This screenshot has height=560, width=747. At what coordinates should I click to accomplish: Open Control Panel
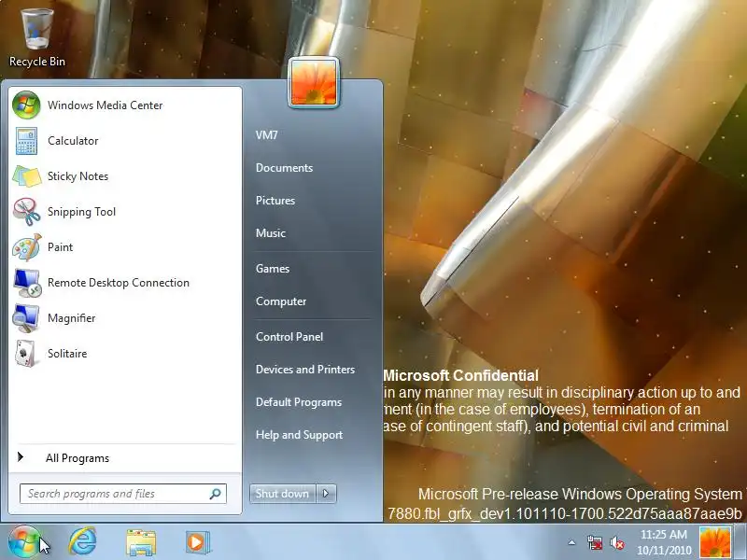click(x=289, y=337)
